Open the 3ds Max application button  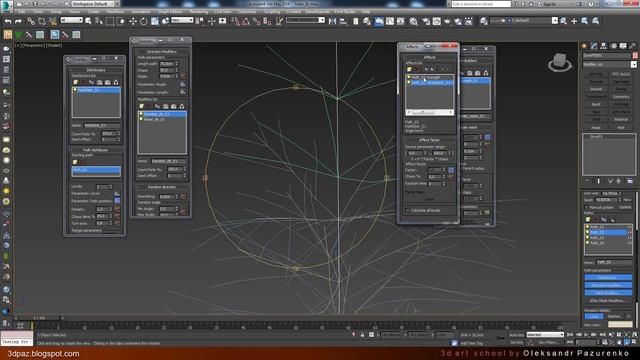point(7,6)
